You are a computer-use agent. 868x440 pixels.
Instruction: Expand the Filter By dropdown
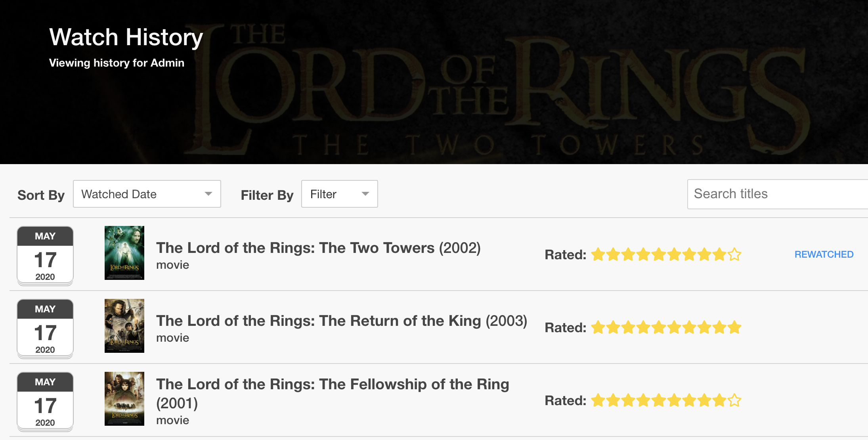click(339, 194)
